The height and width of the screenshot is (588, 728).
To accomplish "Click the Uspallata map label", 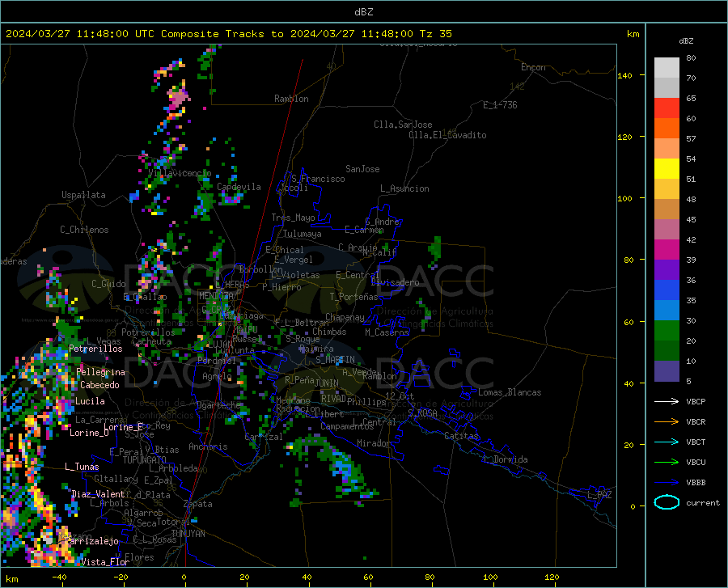I will point(83,195).
